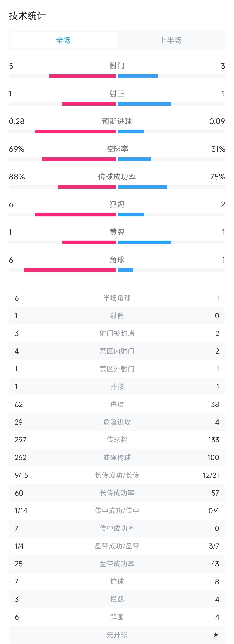Screen dimensions: 234x644
Task: Click the pink 控球率 bar
Action: pos(79,159)
